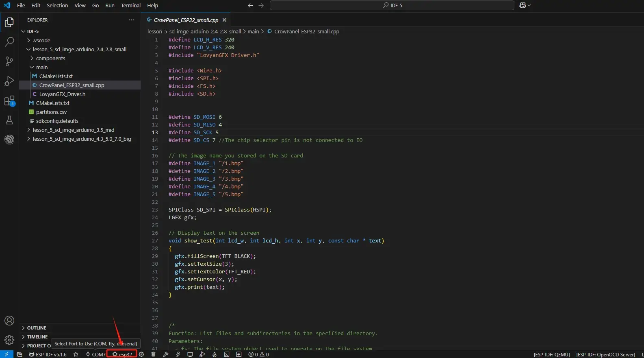Open SDK Configuration Editor gear in status bar
The height and width of the screenshot is (358, 644).
point(141,354)
